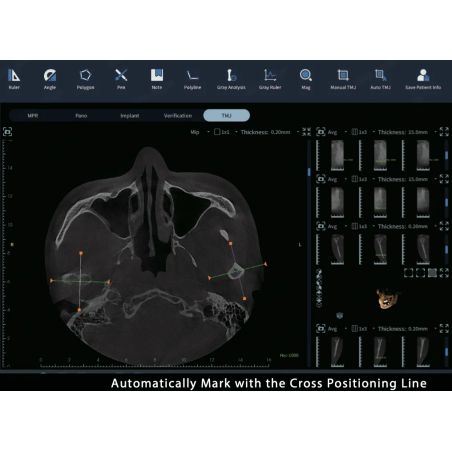Click bottom orange handle of right cross line

(x=244, y=299)
